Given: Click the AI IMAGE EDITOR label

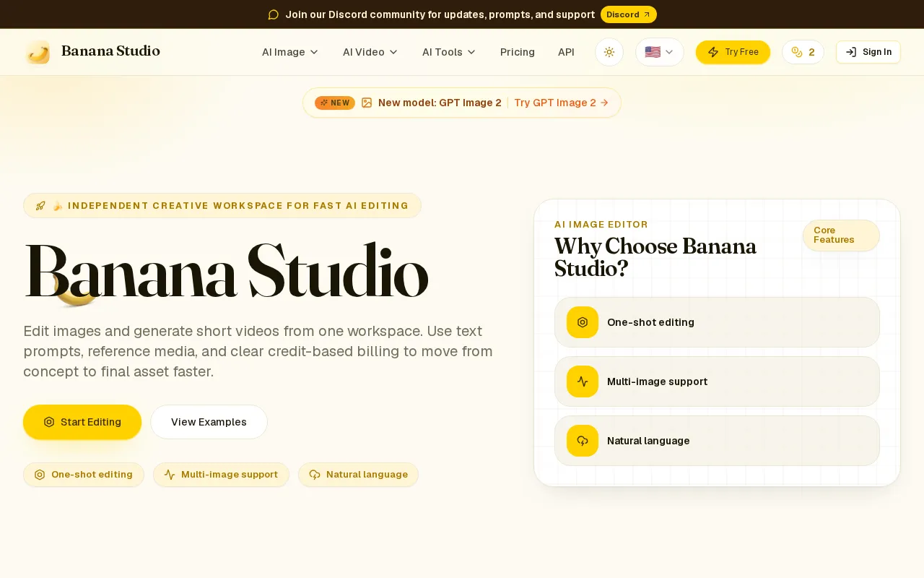Looking at the screenshot, I should (601, 225).
